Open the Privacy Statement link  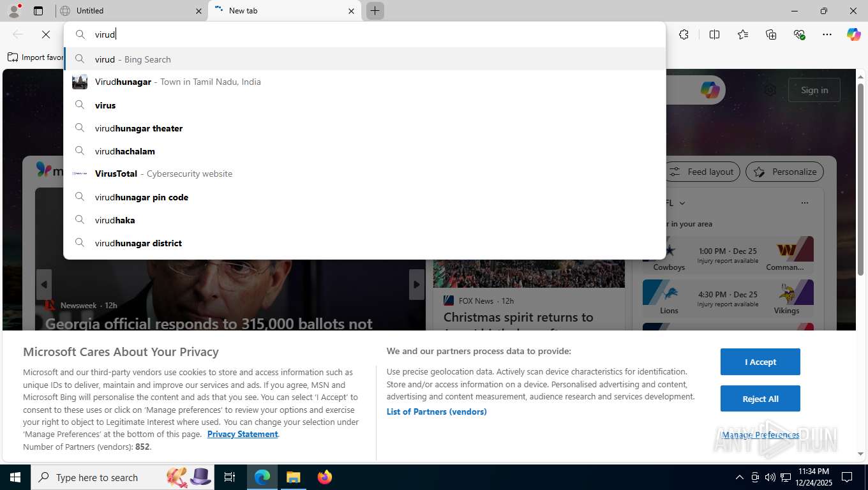(243, 434)
